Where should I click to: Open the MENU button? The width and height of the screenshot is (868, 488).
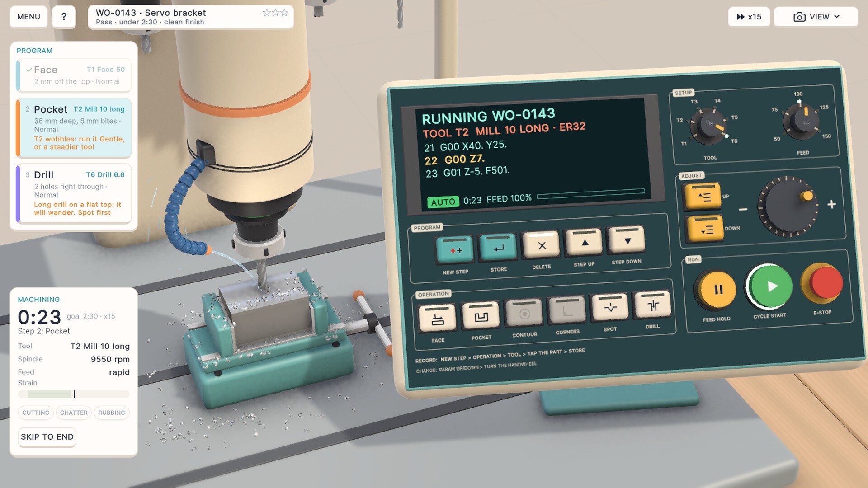(28, 17)
